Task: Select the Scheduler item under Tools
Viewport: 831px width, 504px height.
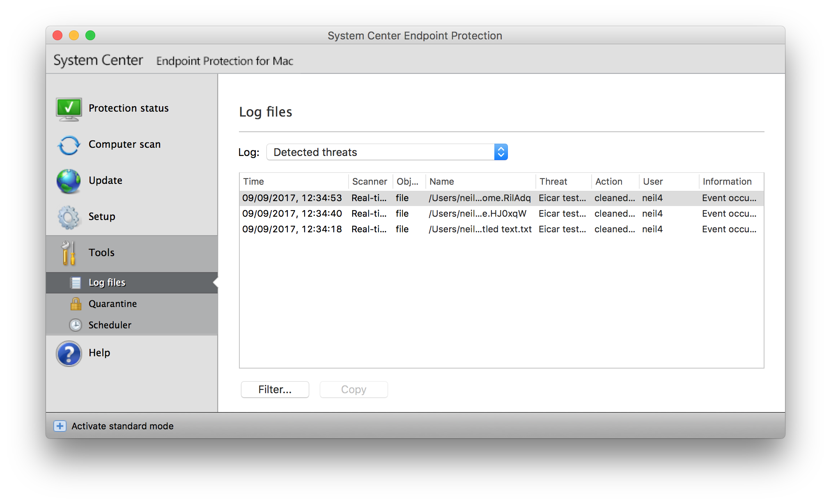Action: pyautogui.click(x=110, y=325)
